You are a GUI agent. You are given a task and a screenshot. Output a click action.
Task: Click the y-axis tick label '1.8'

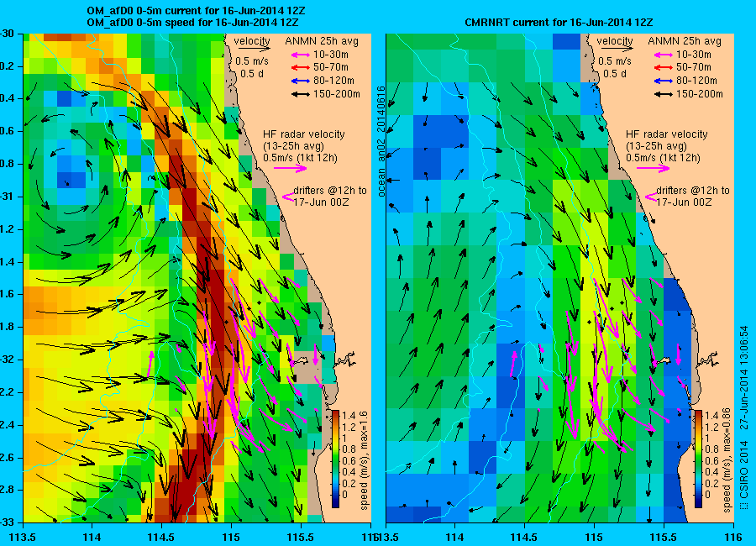(x=8, y=327)
